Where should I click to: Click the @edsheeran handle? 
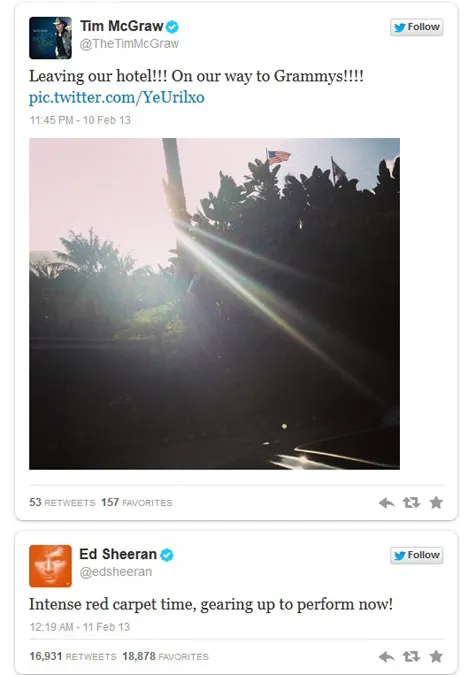(116, 572)
